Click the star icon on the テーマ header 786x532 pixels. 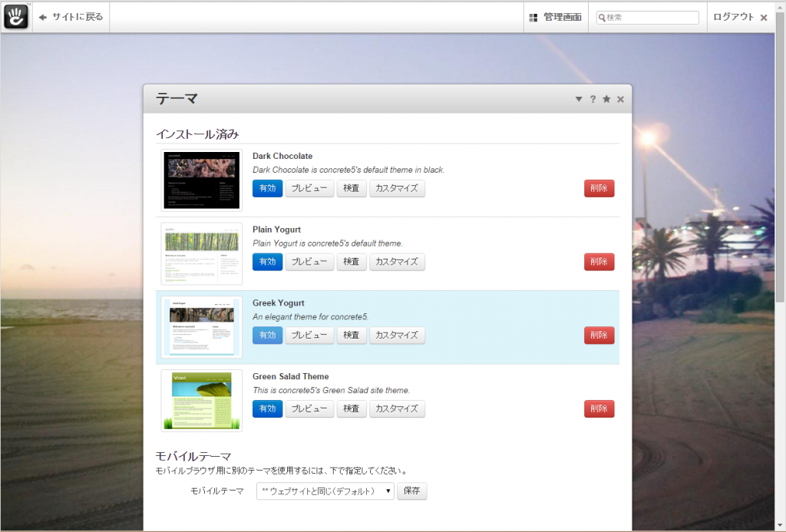606,98
